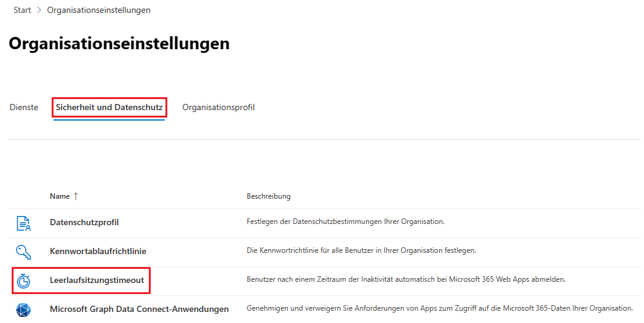Click the key icon for Kennwortablaufrichtlinie
The image size is (644, 323).
pos(23,251)
